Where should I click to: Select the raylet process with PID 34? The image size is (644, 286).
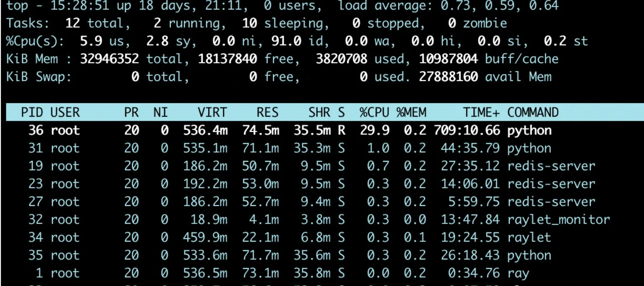coord(36,237)
